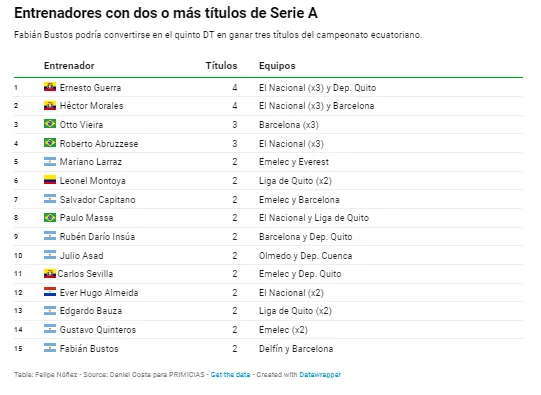Click Argentina flag next to Fabián Bustos
The image size is (541, 395).
coord(50,348)
